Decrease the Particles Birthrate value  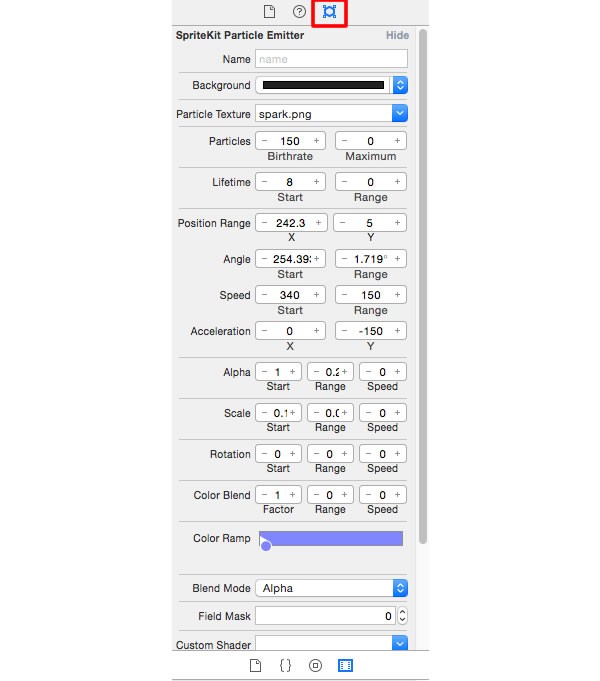(264, 141)
